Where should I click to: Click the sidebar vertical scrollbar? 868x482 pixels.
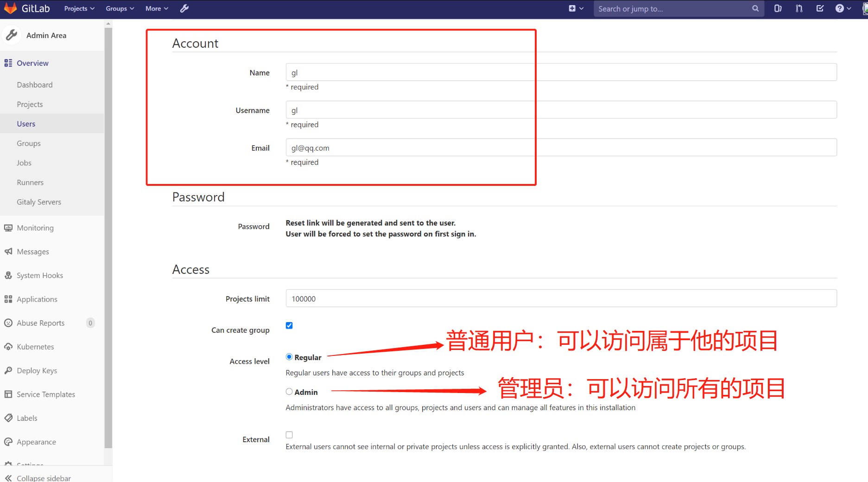coord(108,238)
